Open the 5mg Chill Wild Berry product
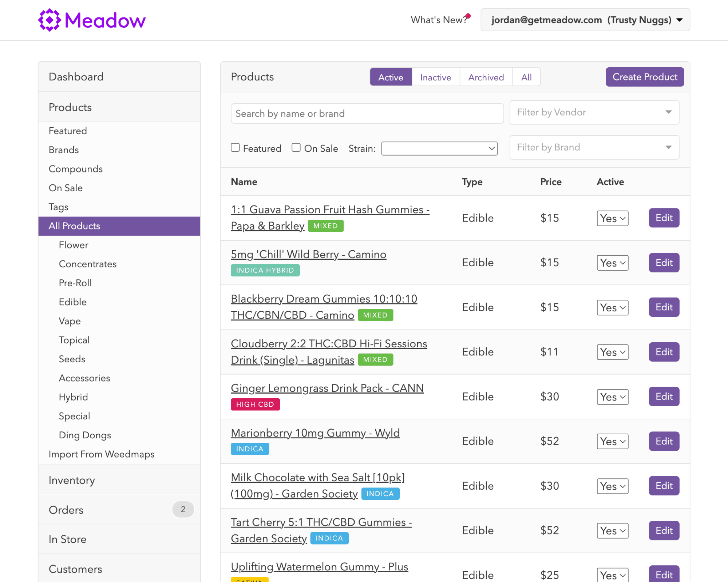Viewport: 728px width, 582px height. [x=308, y=254]
